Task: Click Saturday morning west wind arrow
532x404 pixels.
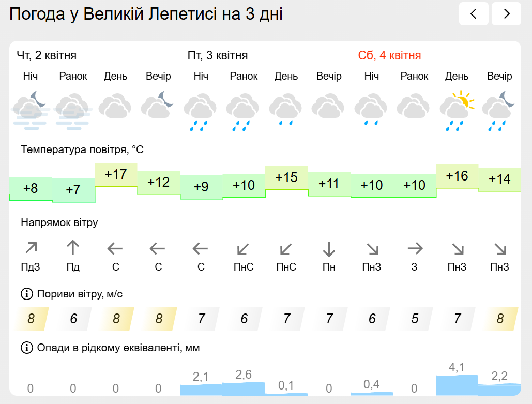Action: [415, 249]
